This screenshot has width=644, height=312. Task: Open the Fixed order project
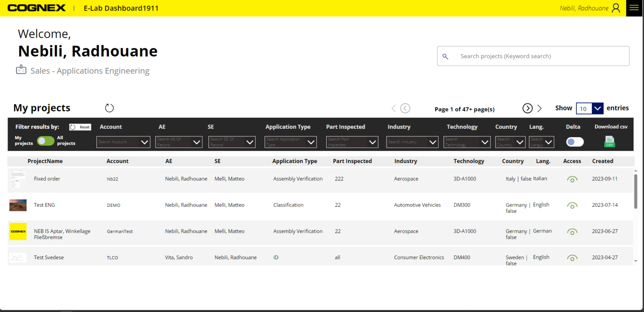click(x=47, y=179)
